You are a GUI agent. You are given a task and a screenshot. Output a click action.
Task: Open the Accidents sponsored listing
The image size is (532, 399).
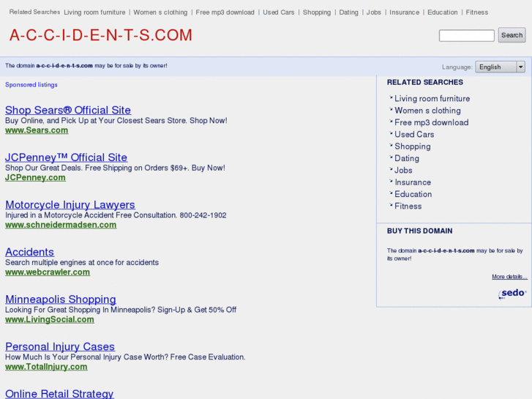tap(29, 252)
